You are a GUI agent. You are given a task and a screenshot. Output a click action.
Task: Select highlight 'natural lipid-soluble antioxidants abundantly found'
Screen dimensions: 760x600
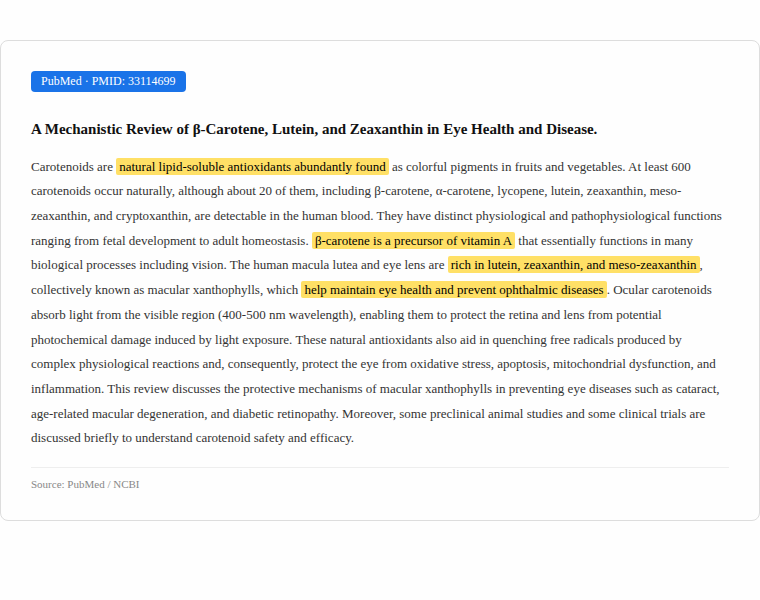coord(252,167)
